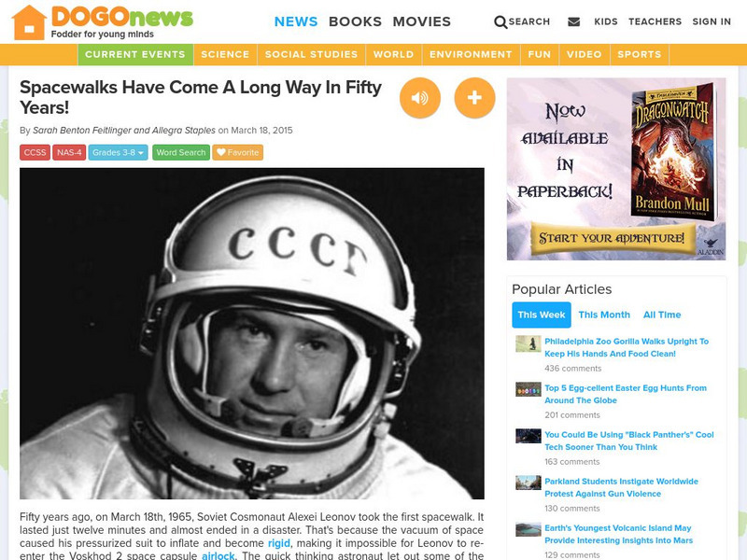The image size is (747, 560).
Task: Click the envelope mail icon
Action: pyautogui.click(x=573, y=21)
